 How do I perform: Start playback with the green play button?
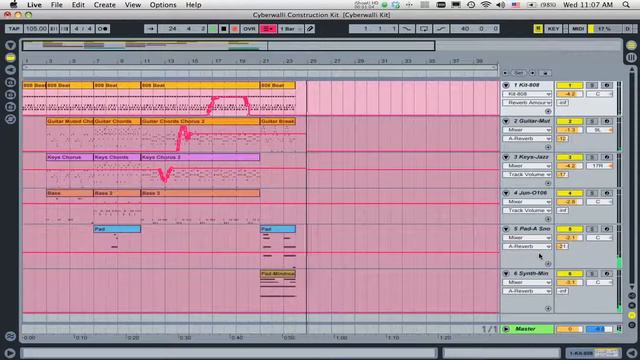pyautogui.click(x=213, y=29)
